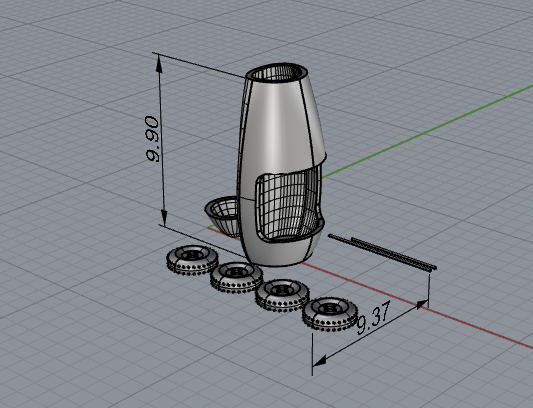The width and height of the screenshot is (533, 408).
Task: Select the second knurled wheel in the row
Action: (x=237, y=277)
